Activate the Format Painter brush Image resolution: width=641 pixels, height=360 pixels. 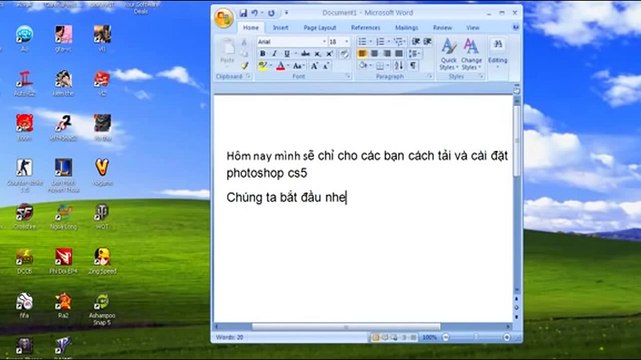point(244,66)
